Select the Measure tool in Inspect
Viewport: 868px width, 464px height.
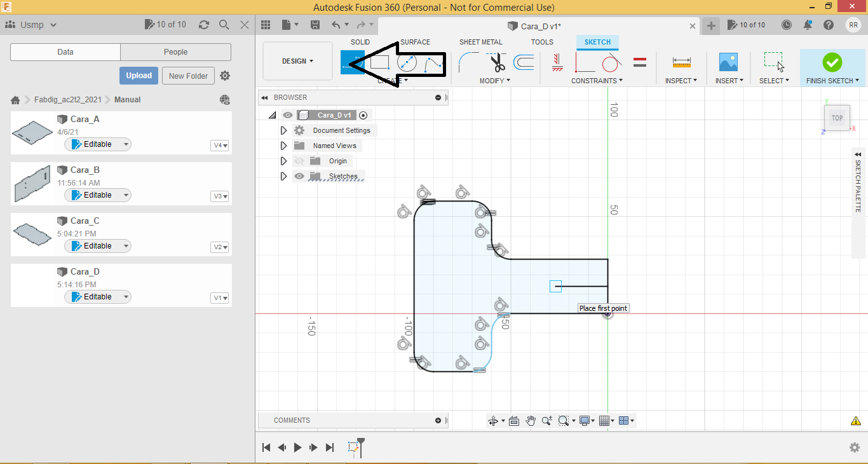pyautogui.click(x=681, y=62)
